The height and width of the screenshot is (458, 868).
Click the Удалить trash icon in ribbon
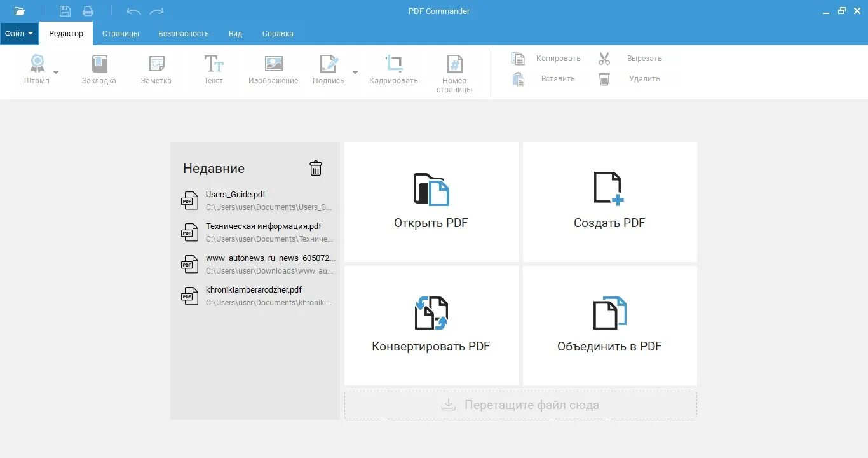pos(604,79)
